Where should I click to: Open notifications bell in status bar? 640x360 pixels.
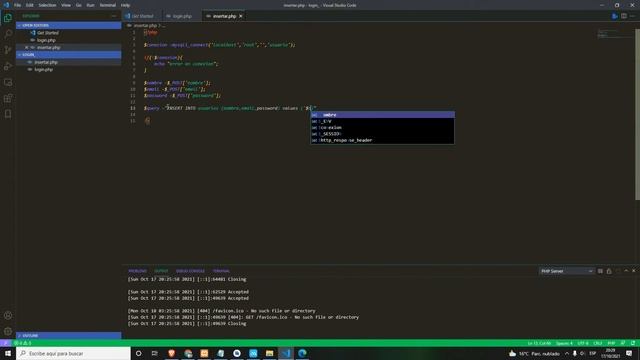pyautogui.click(x=633, y=343)
